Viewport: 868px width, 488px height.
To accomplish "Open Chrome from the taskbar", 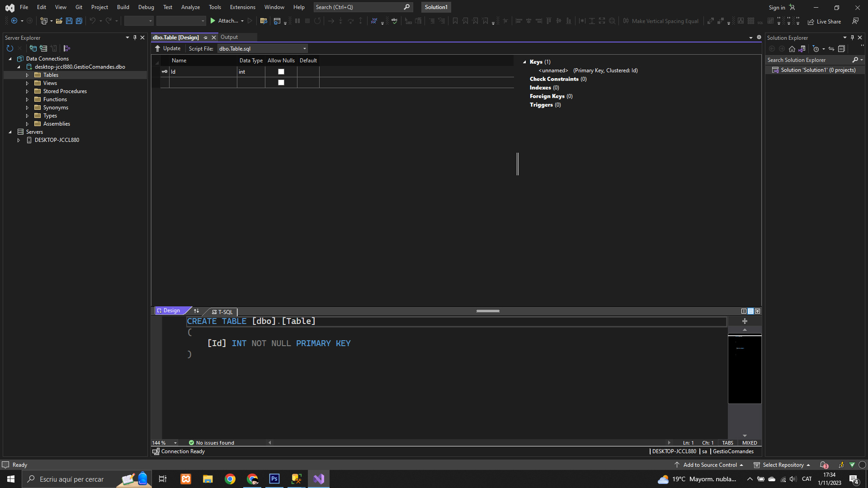I will coord(230,479).
